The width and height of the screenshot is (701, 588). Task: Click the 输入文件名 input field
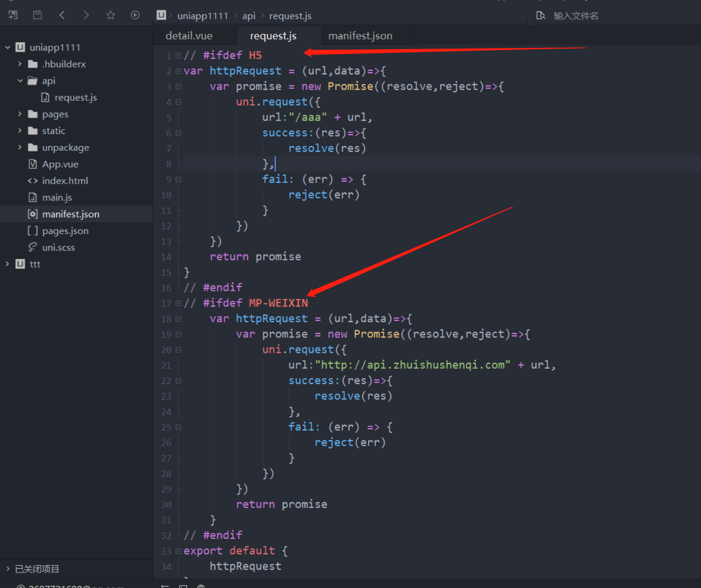576,15
